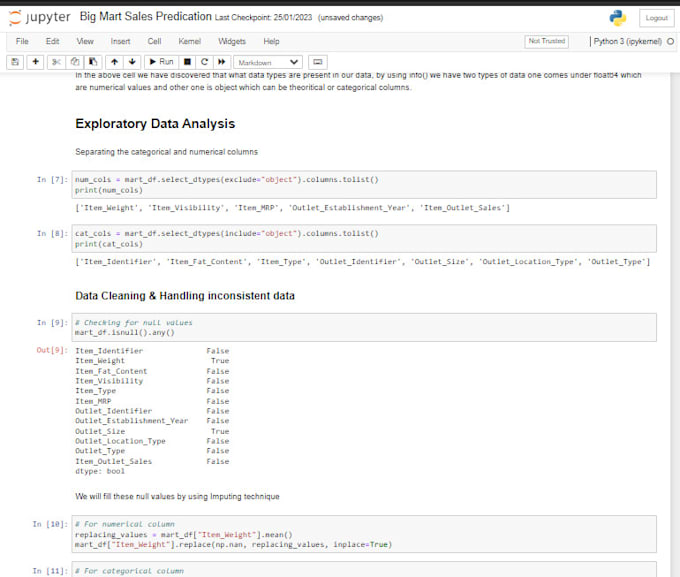Open the Widgets menu
The height and width of the screenshot is (577, 680).
point(232,42)
